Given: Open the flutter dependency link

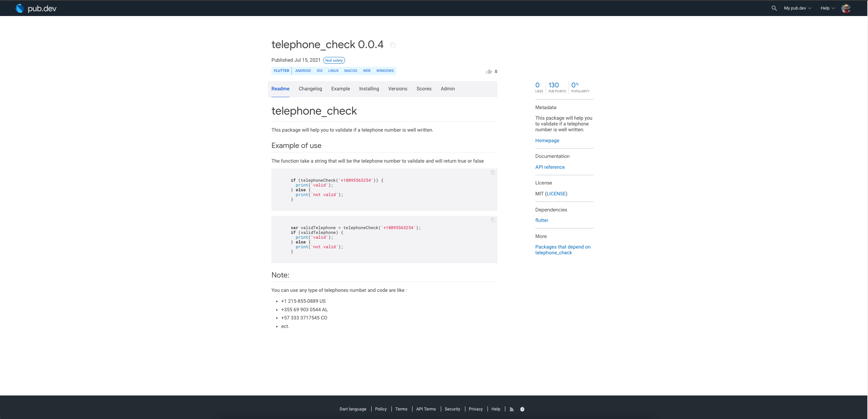Looking at the screenshot, I should (541, 220).
